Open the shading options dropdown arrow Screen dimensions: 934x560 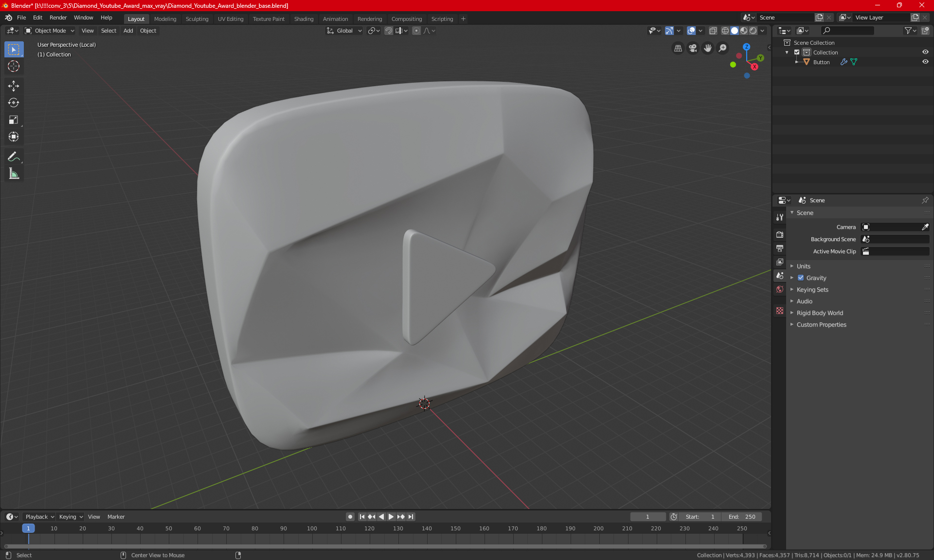point(762,31)
